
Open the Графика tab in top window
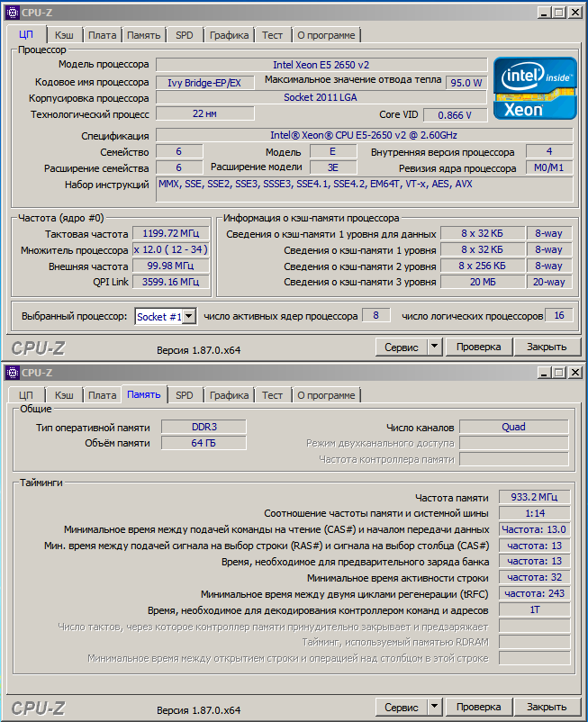[229, 35]
